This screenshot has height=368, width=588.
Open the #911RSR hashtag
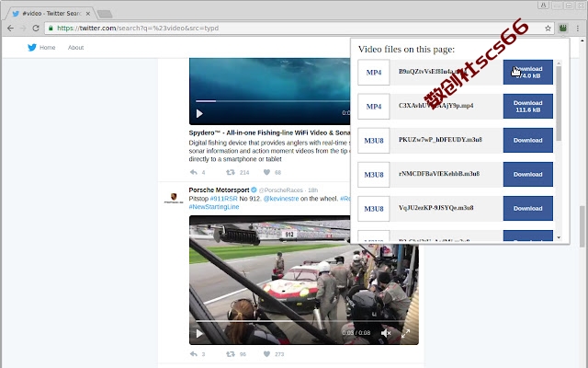pos(223,199)
